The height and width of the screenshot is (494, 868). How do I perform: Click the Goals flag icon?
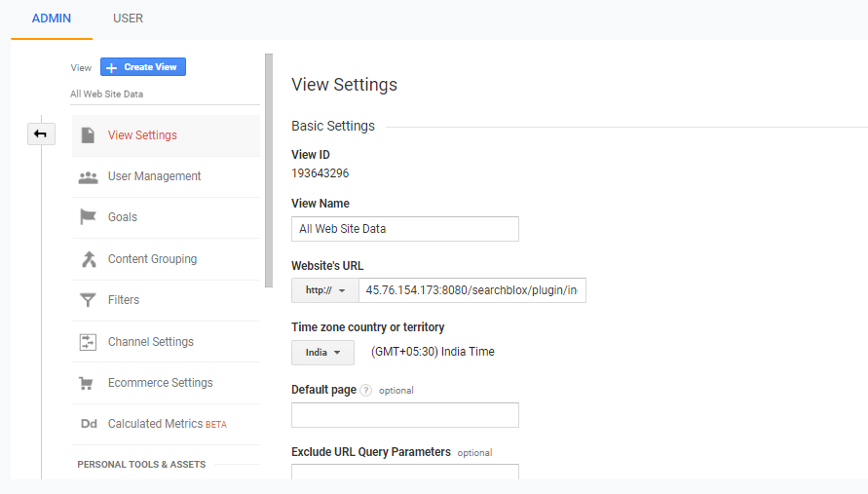(89, 217)
